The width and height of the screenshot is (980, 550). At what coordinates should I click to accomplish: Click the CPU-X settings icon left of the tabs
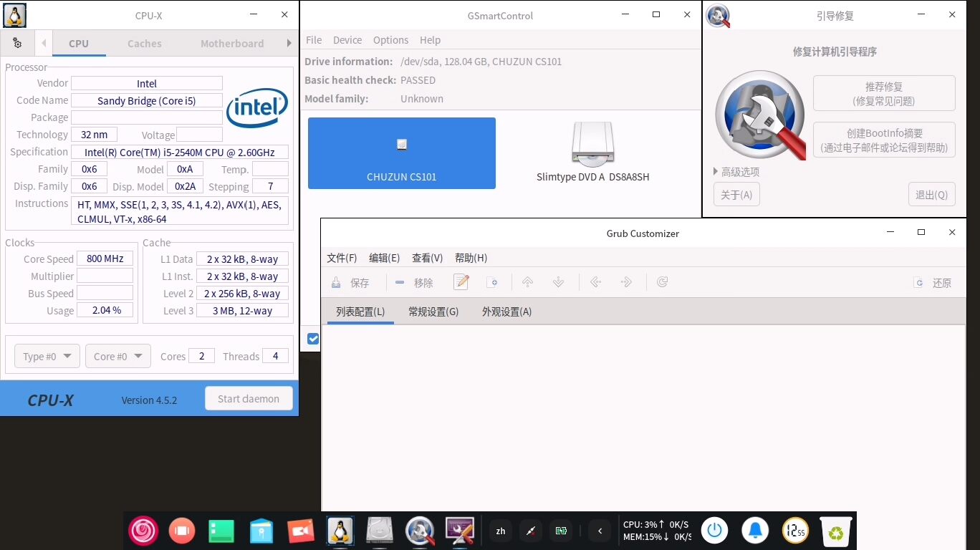[17, 44]
